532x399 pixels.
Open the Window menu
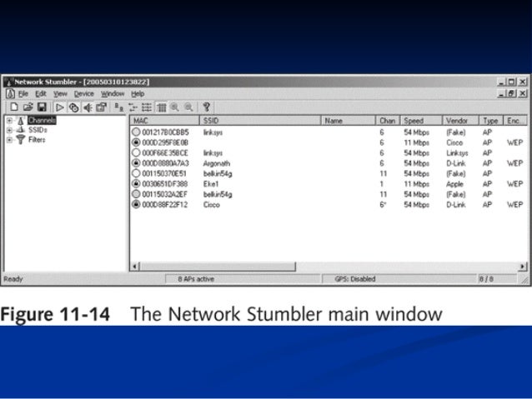[113, 93]
